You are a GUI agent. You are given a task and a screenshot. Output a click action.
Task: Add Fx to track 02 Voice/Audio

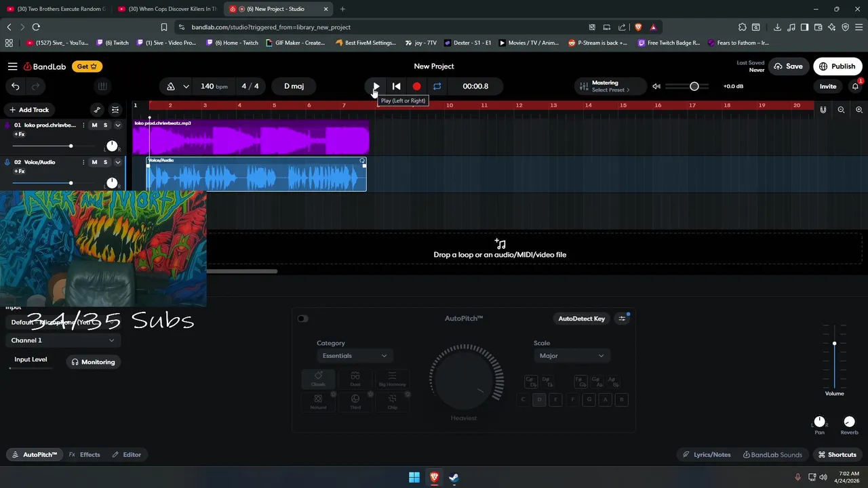point(19,171)
